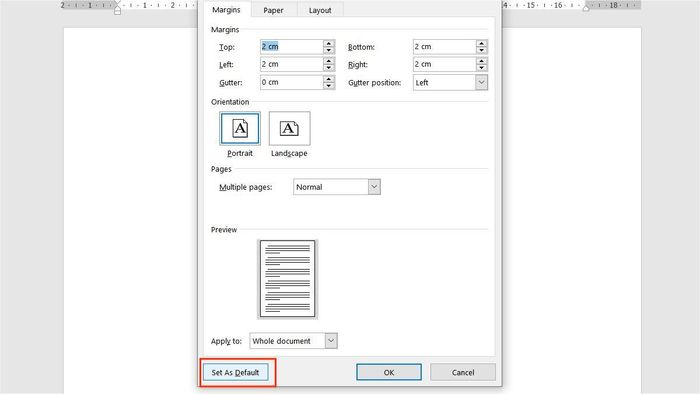Screen dimensions: 700x394
Task: Click the right indent marker on ruler
Action: pyautogui.click(x=586, y=7)
